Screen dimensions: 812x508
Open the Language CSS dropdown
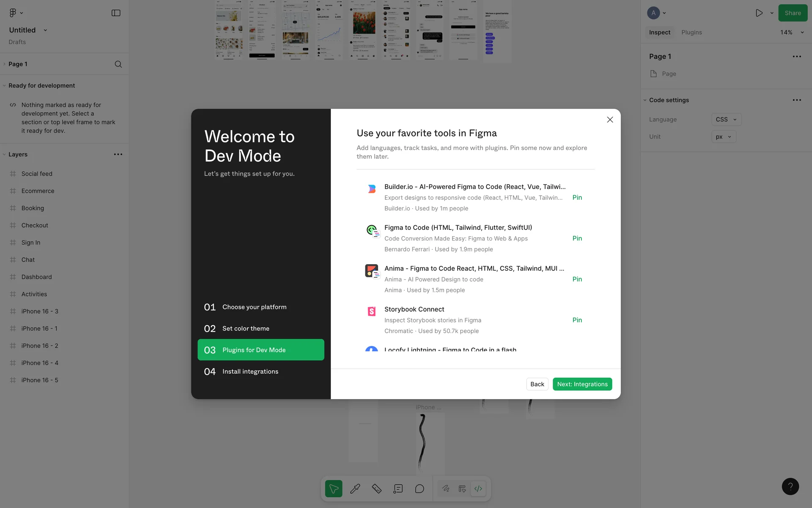point(726,119)
